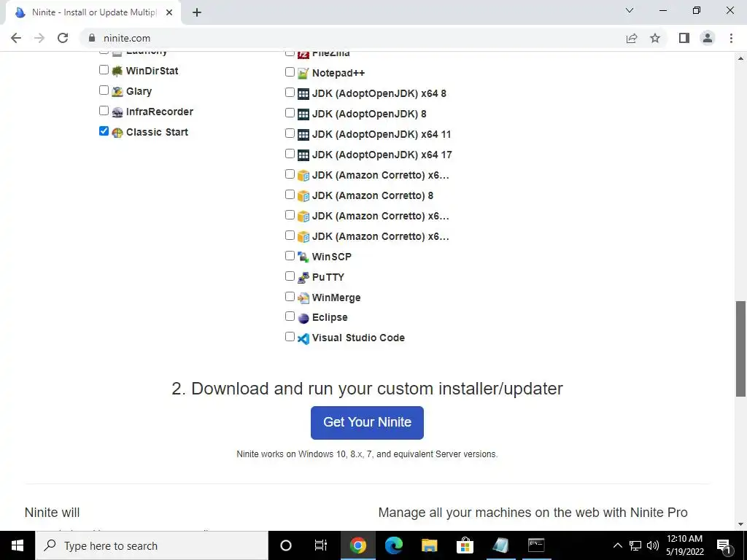Open the taskbar clock and date
This screenshot has width=747, height=560.
pos(684,545)
